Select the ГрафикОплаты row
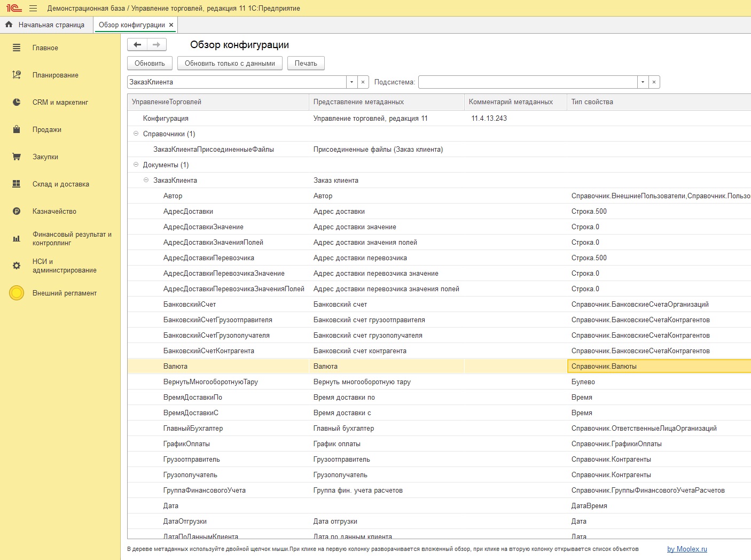 pos(439,444)
